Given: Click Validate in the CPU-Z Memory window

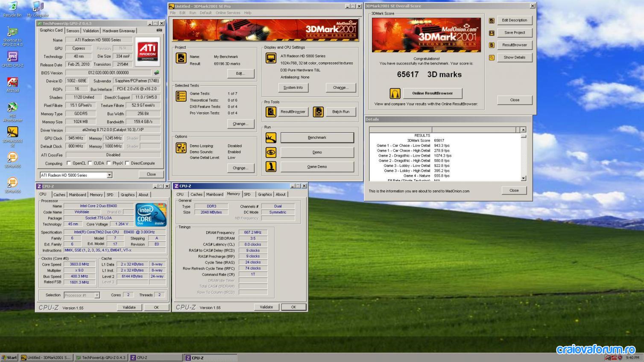Looking at the screenshot, I should pyautogui.click(x=266, y=307).
